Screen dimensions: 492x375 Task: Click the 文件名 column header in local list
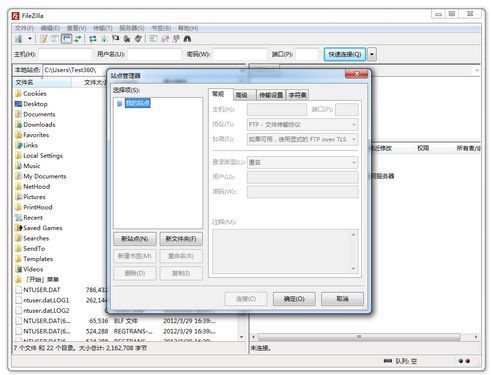42,82
